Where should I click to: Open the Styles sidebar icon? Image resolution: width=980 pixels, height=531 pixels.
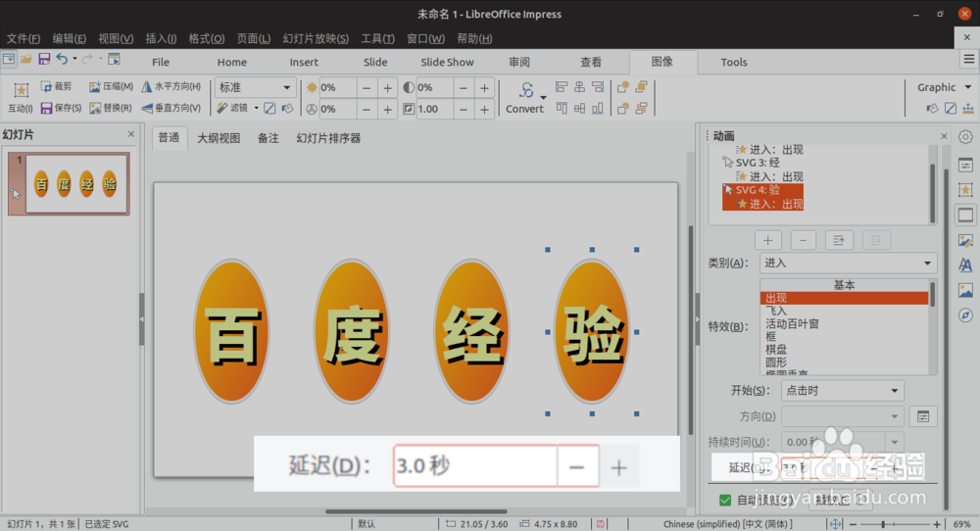click(965, 265)
